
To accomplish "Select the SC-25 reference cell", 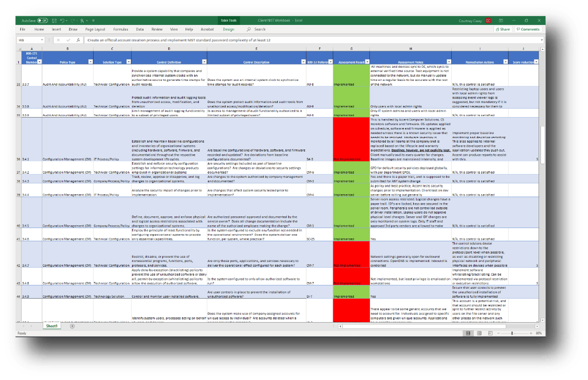I will pos(319,234).
